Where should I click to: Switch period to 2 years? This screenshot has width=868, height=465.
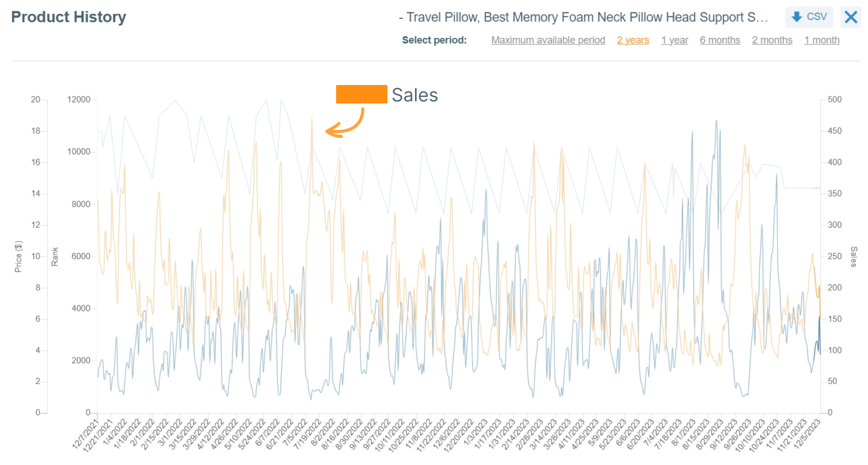(x=633, y=40)
